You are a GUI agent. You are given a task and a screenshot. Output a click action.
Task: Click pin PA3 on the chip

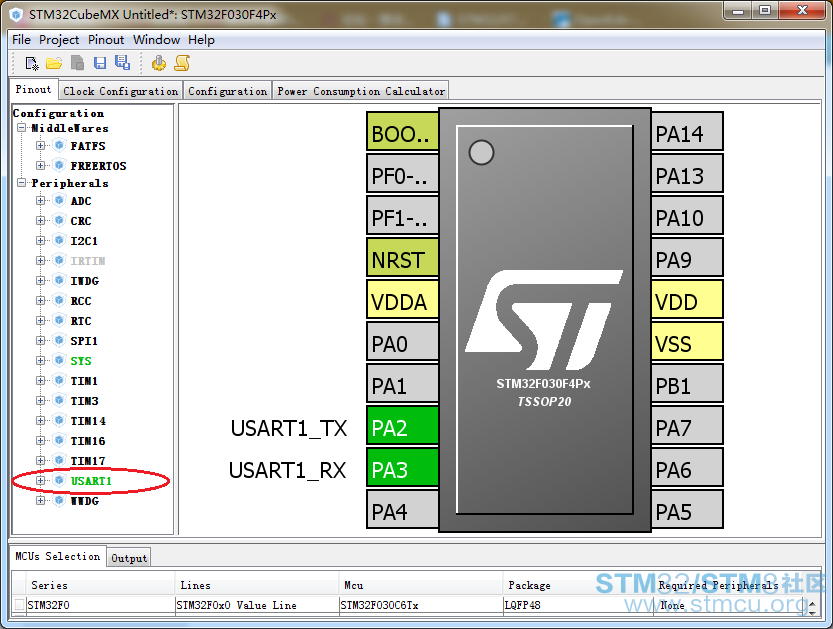[402, 468]
